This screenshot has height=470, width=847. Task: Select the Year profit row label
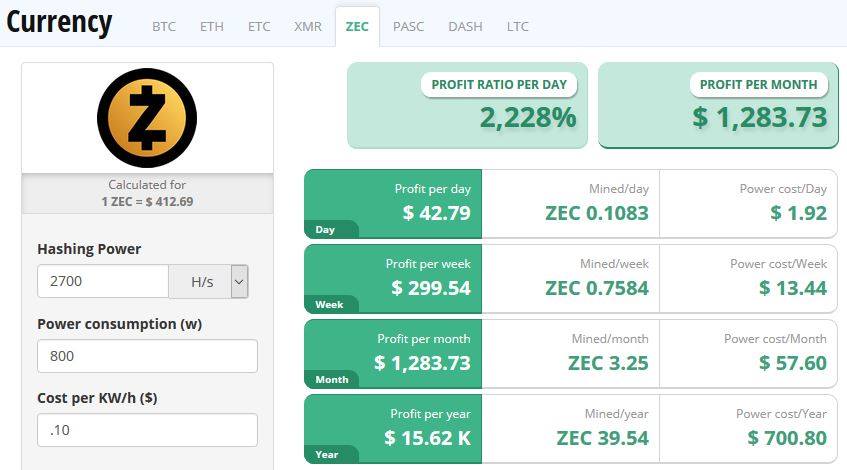[x=327, y=455]
